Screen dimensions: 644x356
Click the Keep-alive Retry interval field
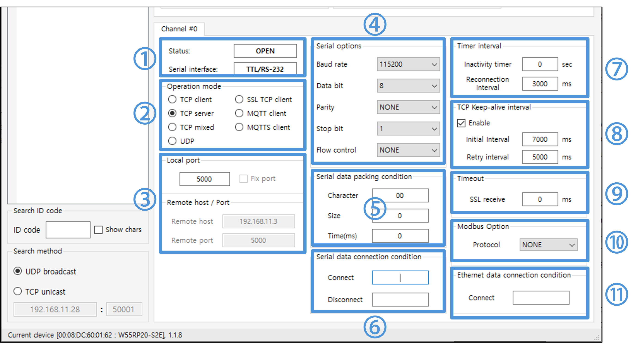[x=540, y=157]
